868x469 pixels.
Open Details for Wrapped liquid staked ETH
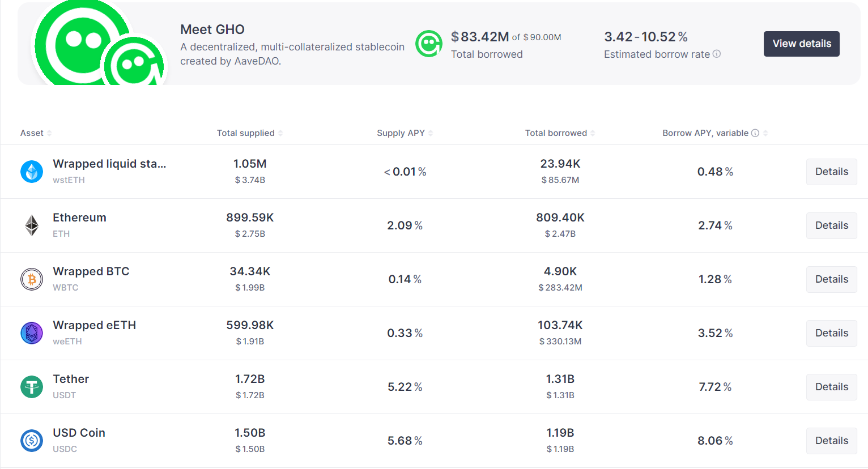click(x=831, y=172)
